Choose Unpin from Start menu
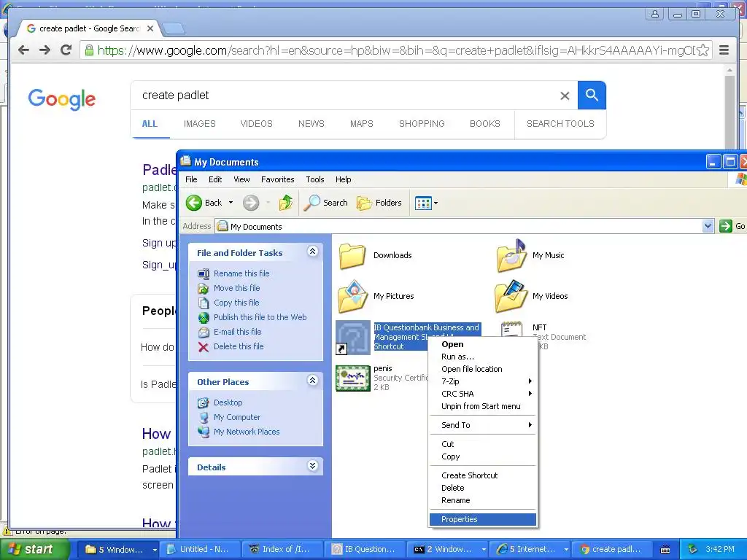This screenshot has height=560, width=747. coord(483,406)
